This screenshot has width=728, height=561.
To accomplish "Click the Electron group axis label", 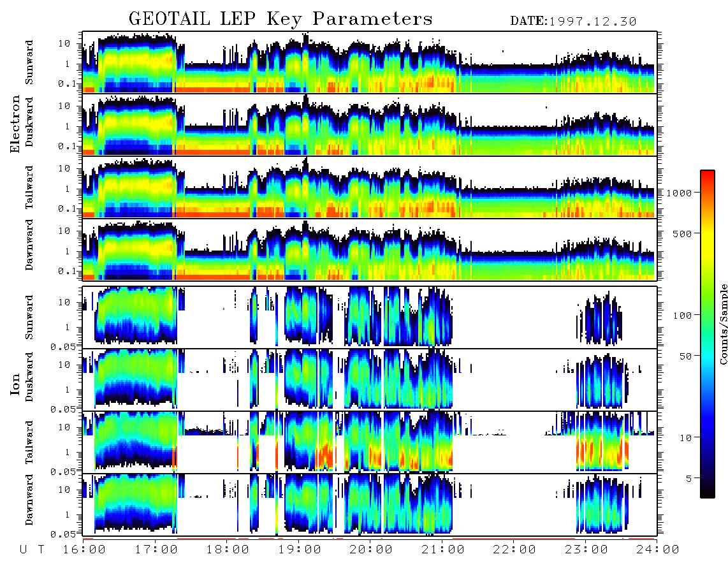I will [15, 124].
